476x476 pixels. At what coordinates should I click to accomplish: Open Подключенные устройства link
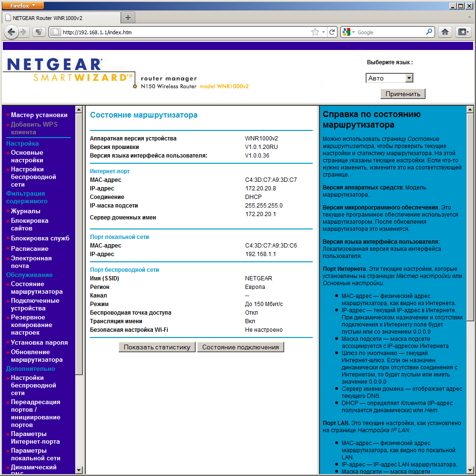[x=35, y=305]
